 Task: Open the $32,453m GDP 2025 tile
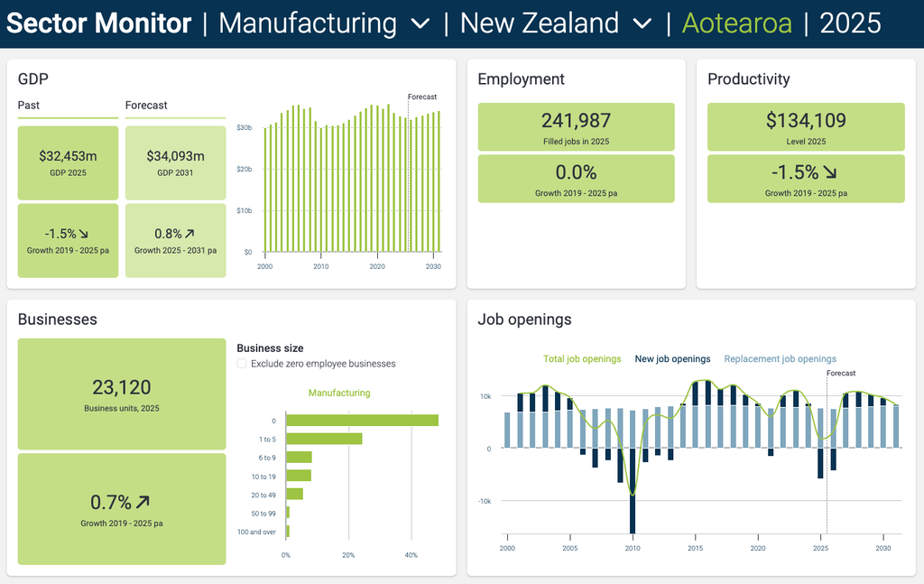tap(68, 163)
